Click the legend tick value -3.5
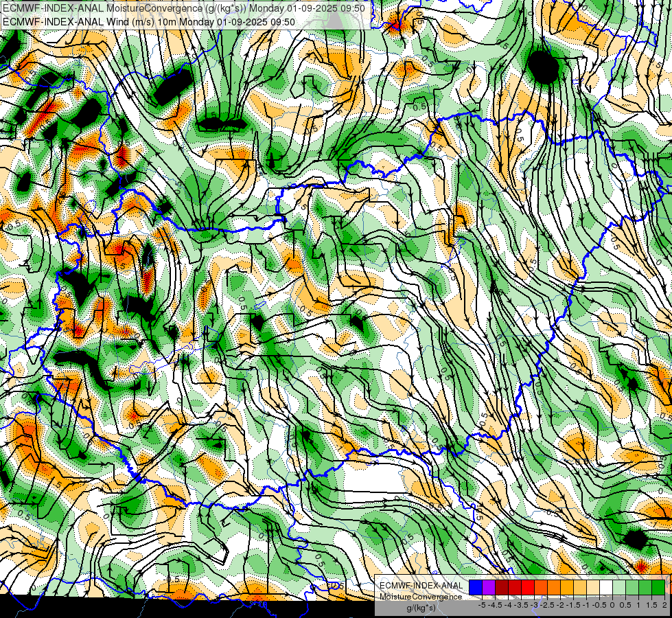The width and height of the screenshot is (672, 618). [521, 605]
